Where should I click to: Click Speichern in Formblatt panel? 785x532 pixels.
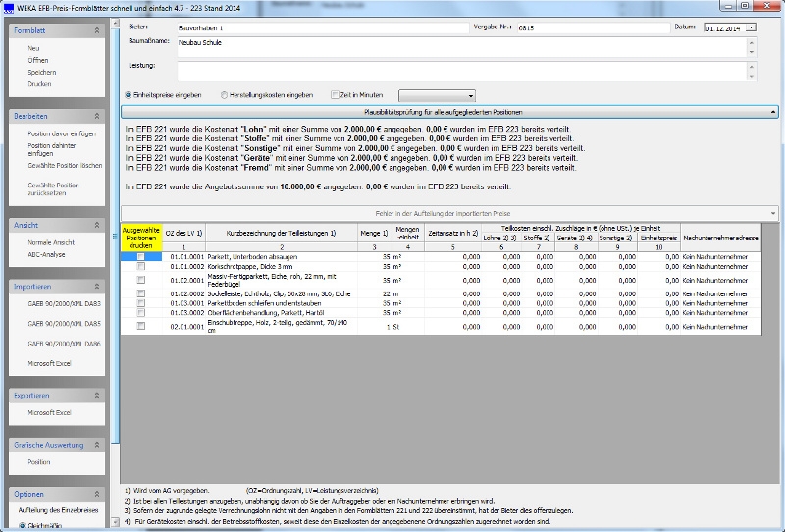point(42,72)
